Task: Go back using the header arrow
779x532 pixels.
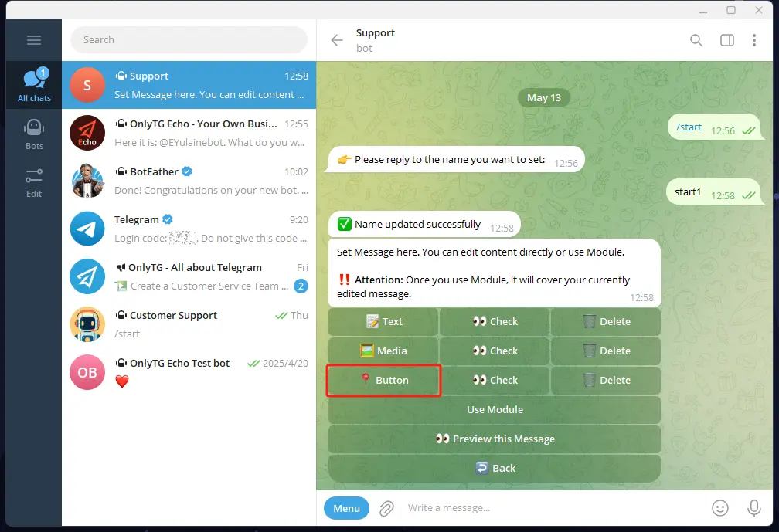Action: pos(337,40)
